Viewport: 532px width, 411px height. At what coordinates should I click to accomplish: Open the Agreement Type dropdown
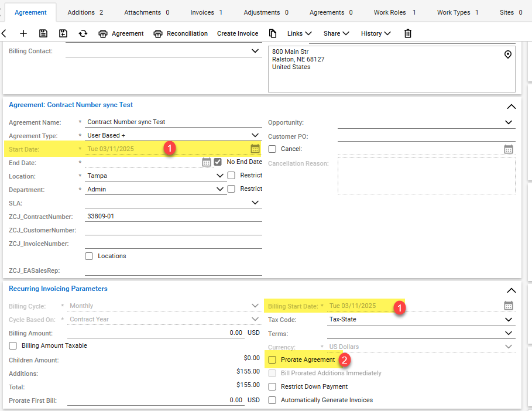255,135
